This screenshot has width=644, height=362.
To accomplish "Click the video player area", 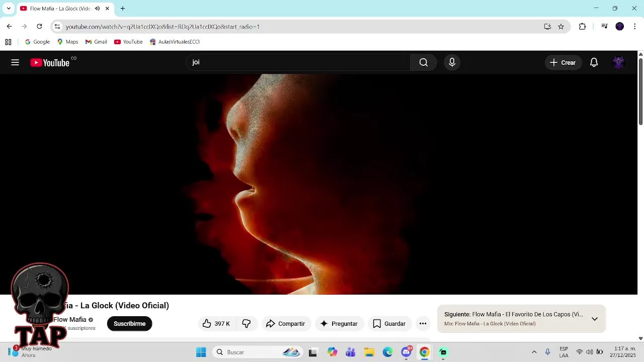I will coord(318,184).
